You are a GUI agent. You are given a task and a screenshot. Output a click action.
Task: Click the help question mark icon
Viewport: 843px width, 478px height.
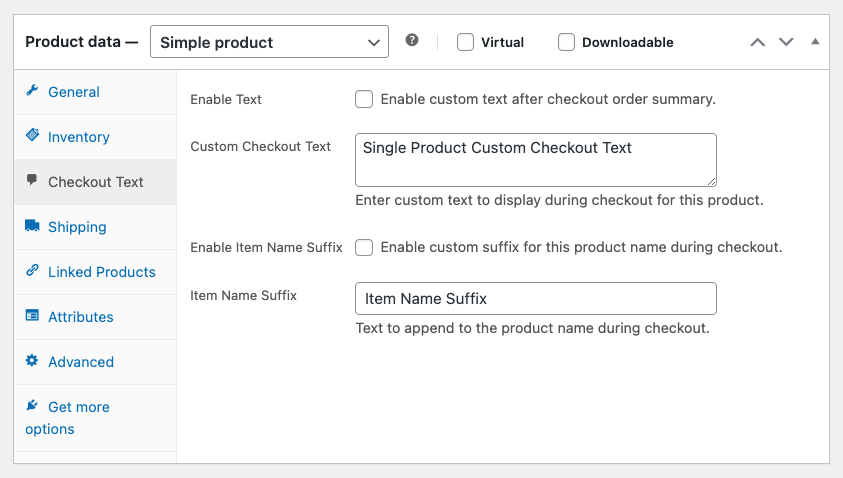click(412, 41)
